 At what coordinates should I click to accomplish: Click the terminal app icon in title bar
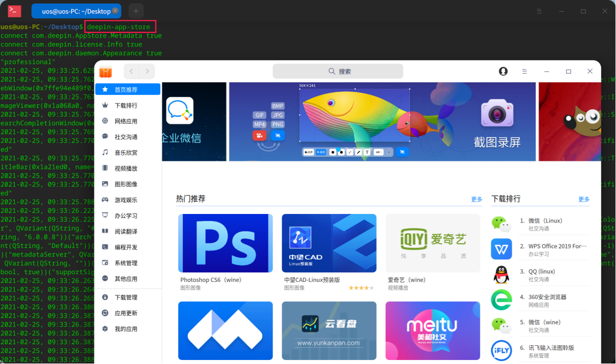15,11
